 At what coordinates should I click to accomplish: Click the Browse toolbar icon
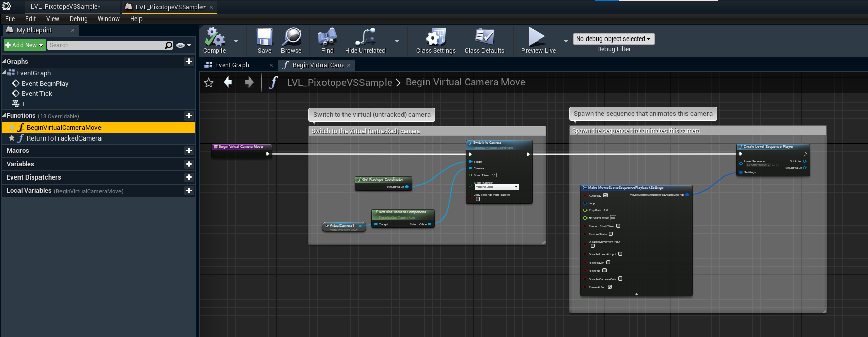coord(291,38)
